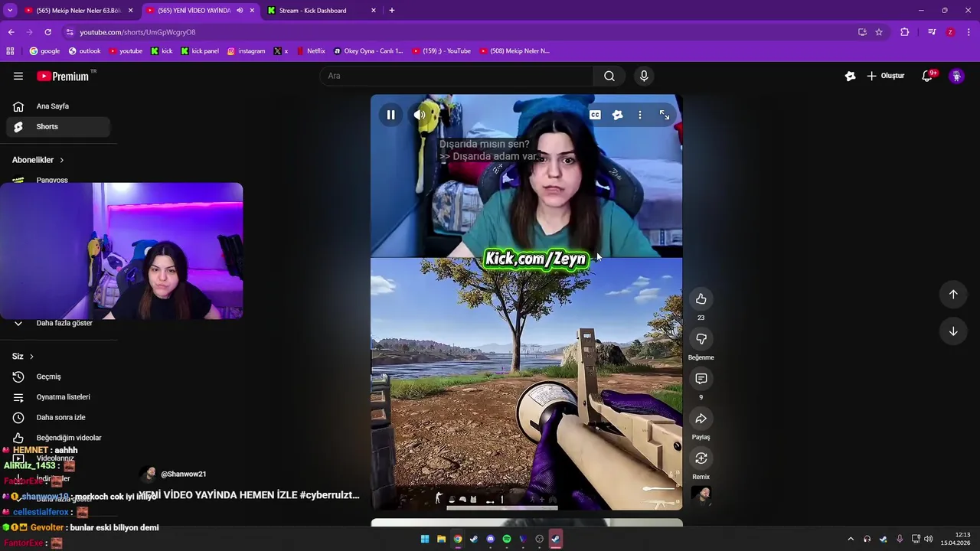
Task: View site information icon in address bar
Action: click(x=70, y=32)
